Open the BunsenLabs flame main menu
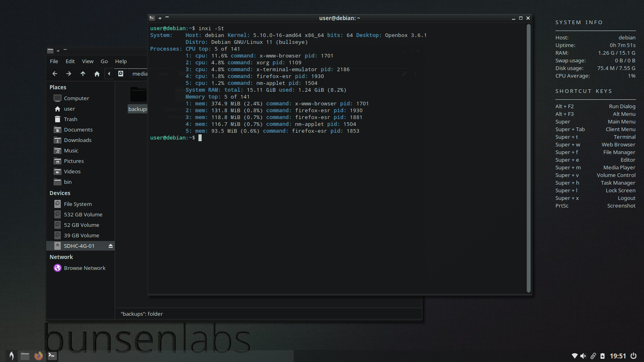The width and height of the screenshot is (644, 362). (x=12, y=356)
